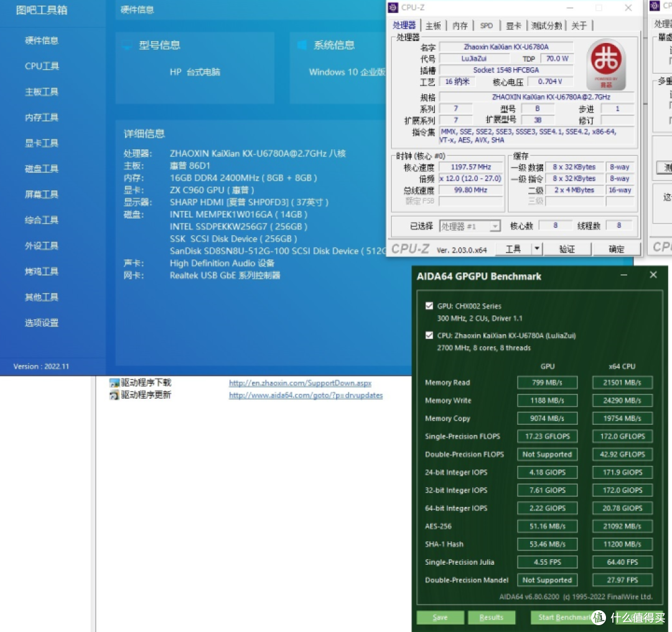Screen dimensions: 672x632
Task: Click the GPU Single-Precision Julia result 4.55 FPS
Action: pos(547,562)
